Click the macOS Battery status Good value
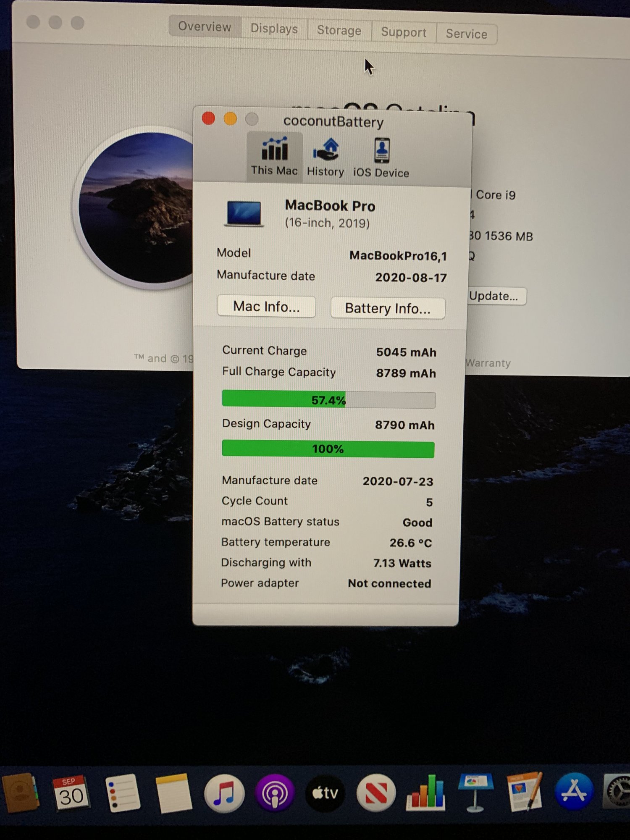Screen dimensions: 630x840 point(417,522)
